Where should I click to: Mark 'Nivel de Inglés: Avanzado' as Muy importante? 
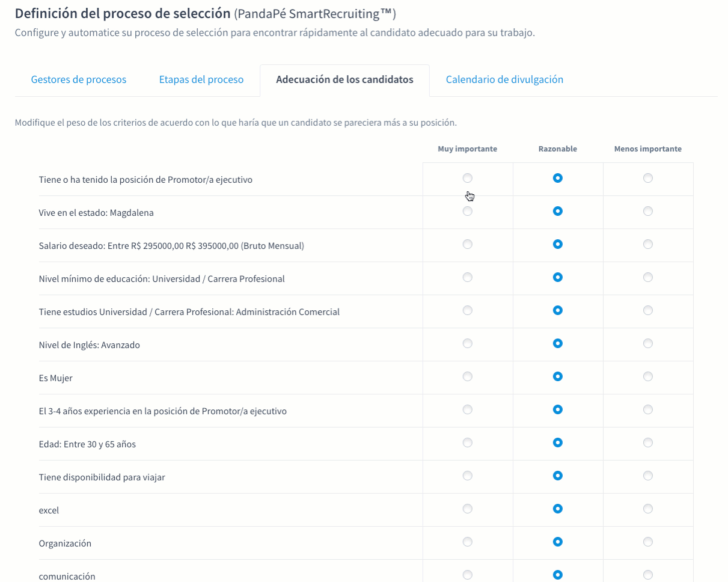(468, 343)
